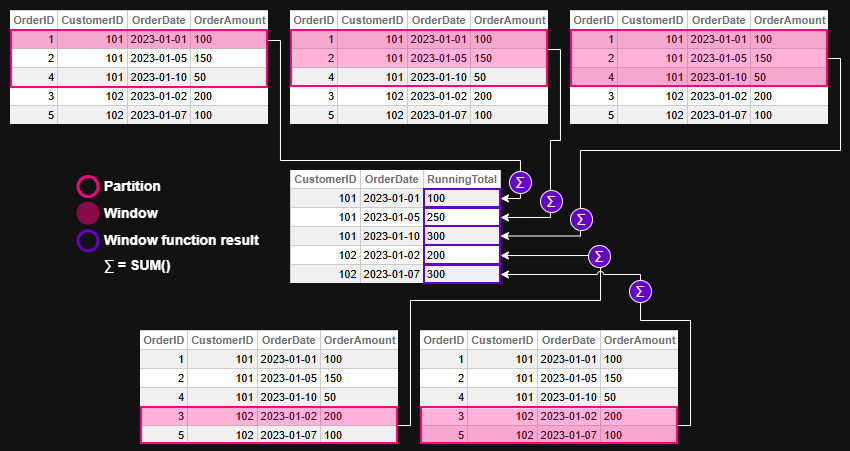Click the topmost sigma icon beside RunningTotal 100
The width and height of the screenshot is (850, 451).
(520, 182)
